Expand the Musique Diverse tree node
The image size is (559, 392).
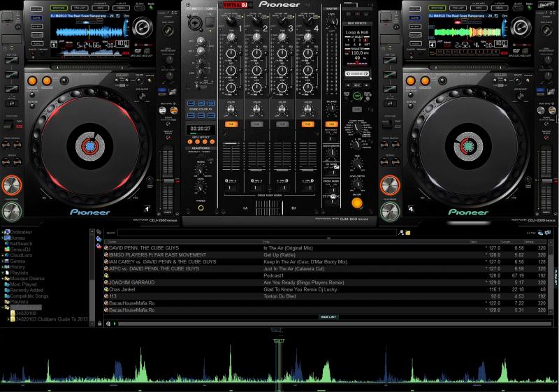point(3,279)
